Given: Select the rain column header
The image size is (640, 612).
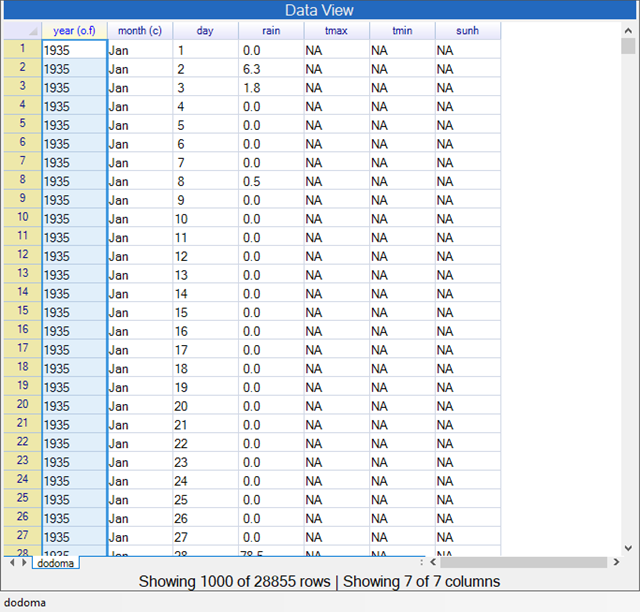Looking at the screenshot, I should tap(271, 31).
